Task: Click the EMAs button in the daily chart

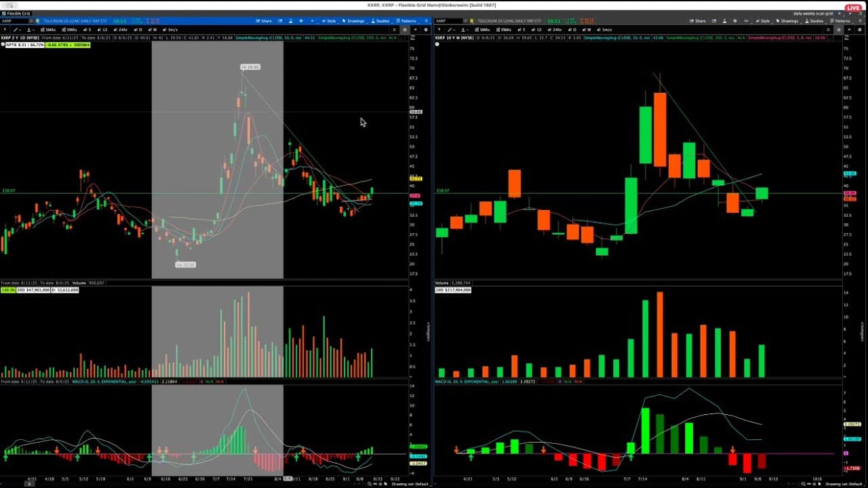Action: (x=70, y=30)
